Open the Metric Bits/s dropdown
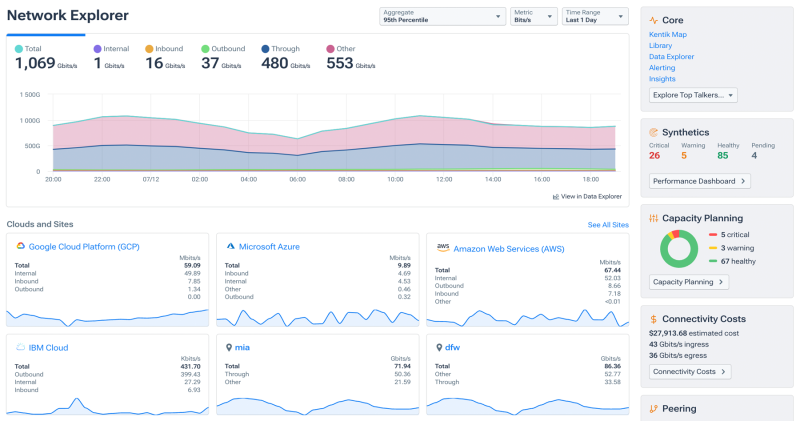This screenshot has width=800, height=421. (534, 16)
